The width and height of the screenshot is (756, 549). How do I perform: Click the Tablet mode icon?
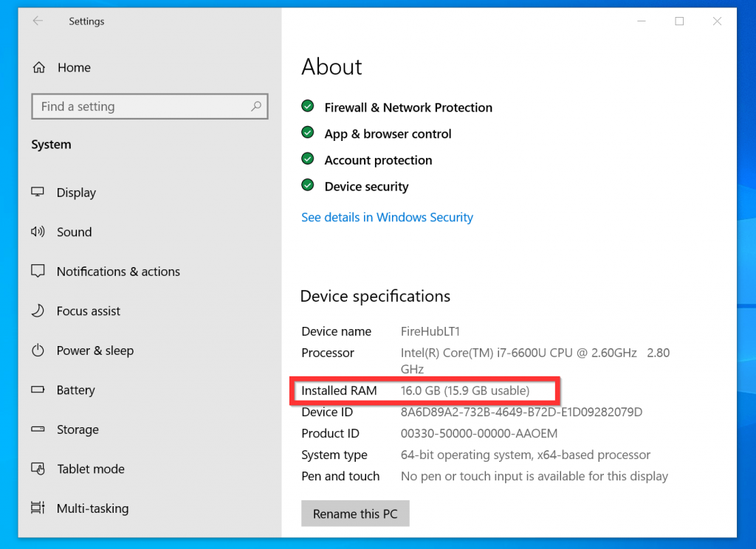tap(38, 469)
